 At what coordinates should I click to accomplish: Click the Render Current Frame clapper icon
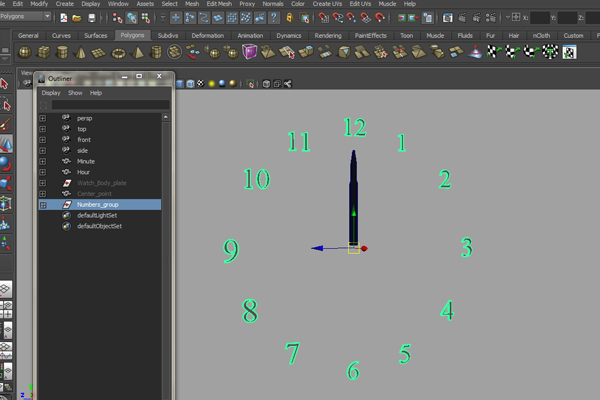tap(462, 18)
